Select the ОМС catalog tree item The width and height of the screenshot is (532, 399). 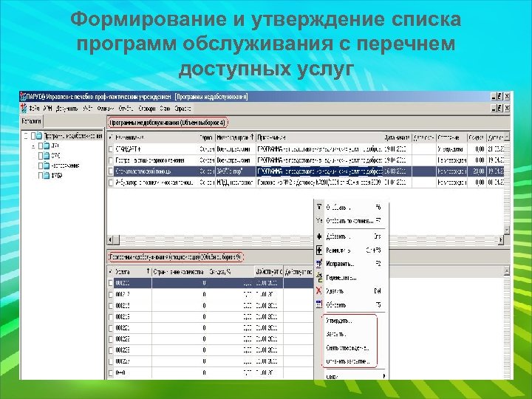(55, 155)
